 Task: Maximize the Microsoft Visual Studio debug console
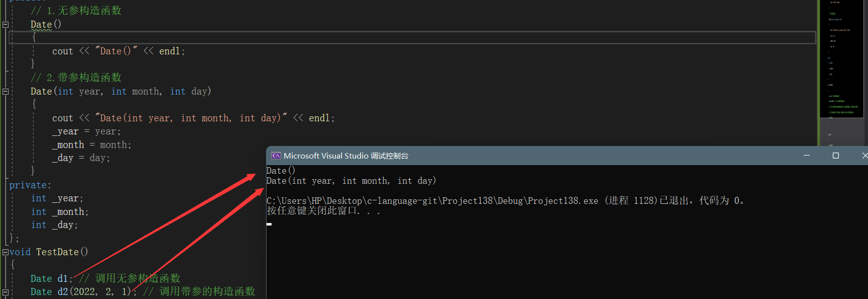point(836,156)
